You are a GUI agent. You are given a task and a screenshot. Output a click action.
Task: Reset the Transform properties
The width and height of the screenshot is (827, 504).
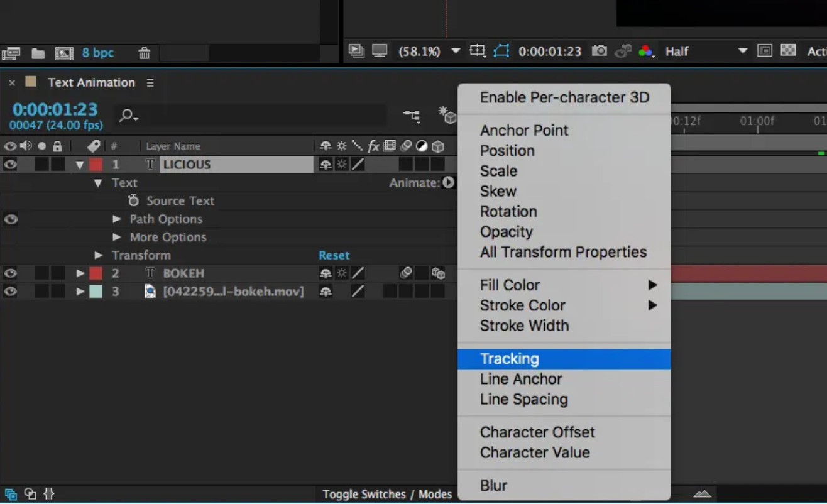click(334, 255)
